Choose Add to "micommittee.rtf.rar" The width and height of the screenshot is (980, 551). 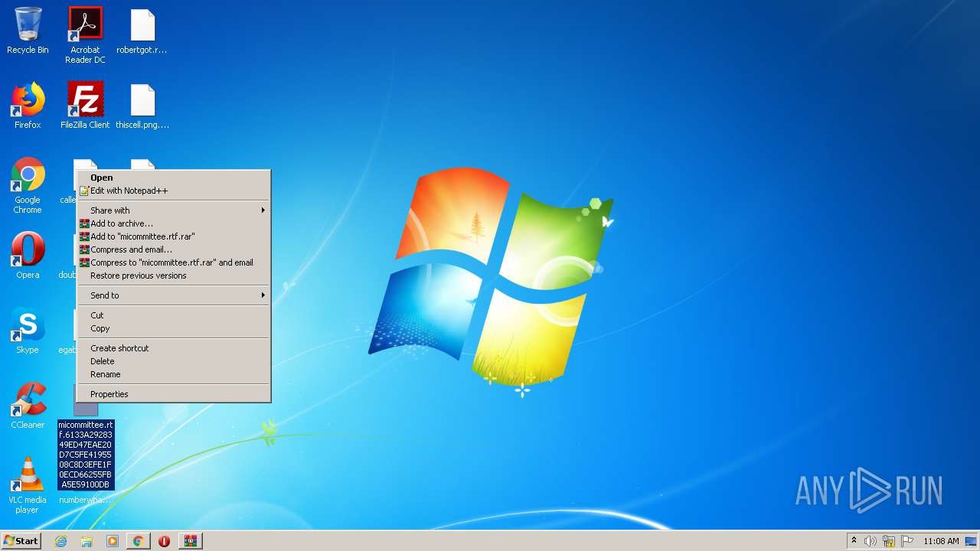[174, 236]
